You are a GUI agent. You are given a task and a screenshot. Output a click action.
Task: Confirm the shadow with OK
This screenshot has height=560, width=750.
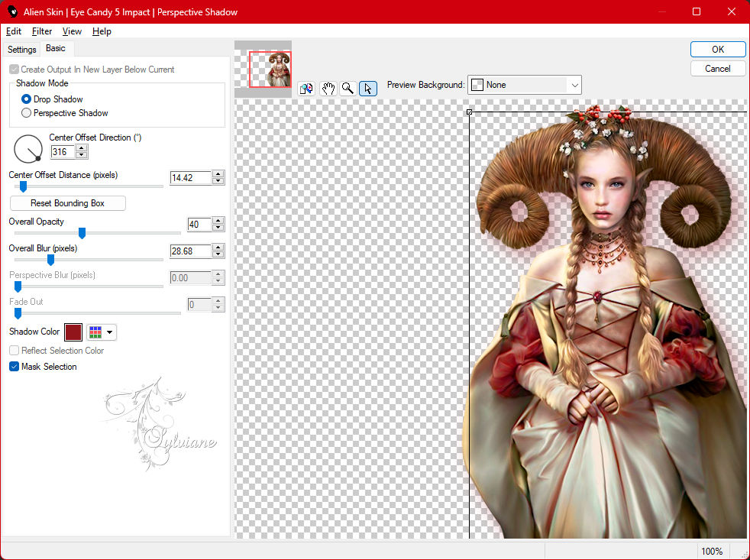717,50
